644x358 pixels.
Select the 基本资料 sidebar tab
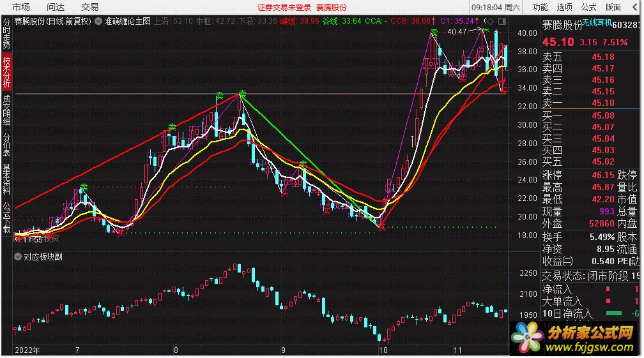(x=6, y=179)
